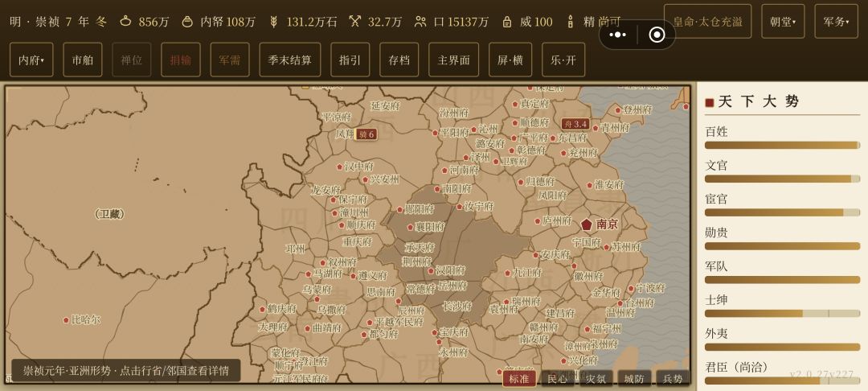The height and width of the screenshot is (391, 868).
Task: Switch map to 城防 view
Action: pyautogui.click(x=634, y=378)
